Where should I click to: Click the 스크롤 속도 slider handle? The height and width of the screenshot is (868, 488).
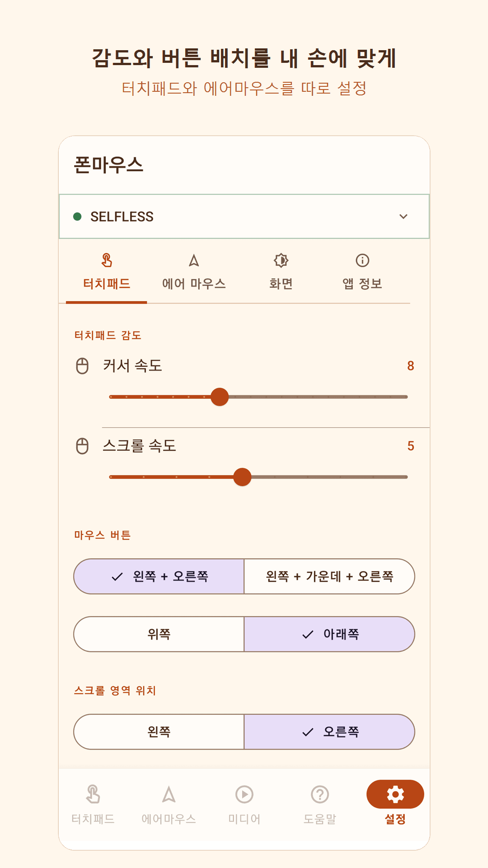point(242,477)
